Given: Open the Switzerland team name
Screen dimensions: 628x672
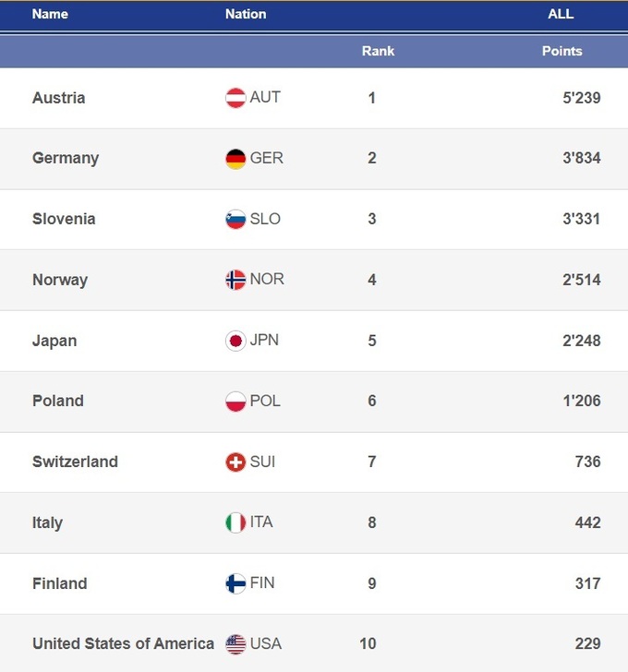Looking at the screenshot, I should [75, 462].
